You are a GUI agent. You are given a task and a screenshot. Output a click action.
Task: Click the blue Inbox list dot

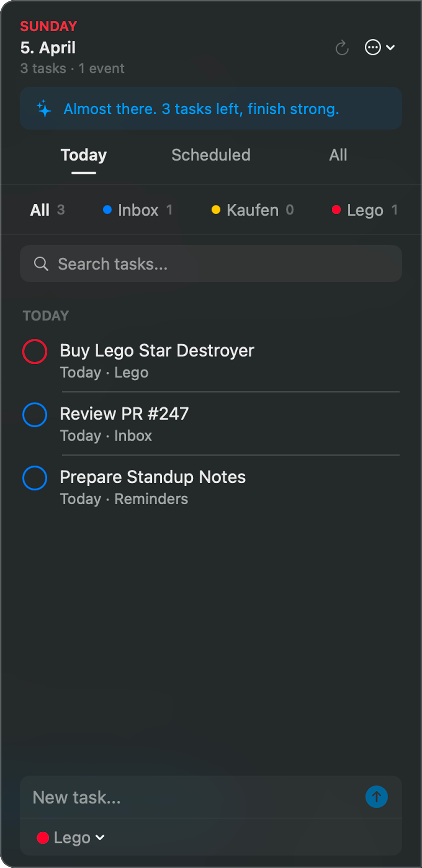point(107,210)
